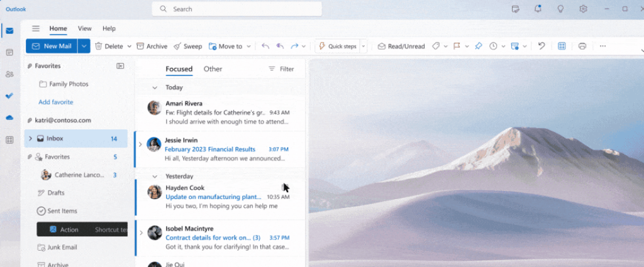Image resolution: width=644 pixels, height=267 pixels.
Task: Click the Delete button
Action: (x=109, y=46)
